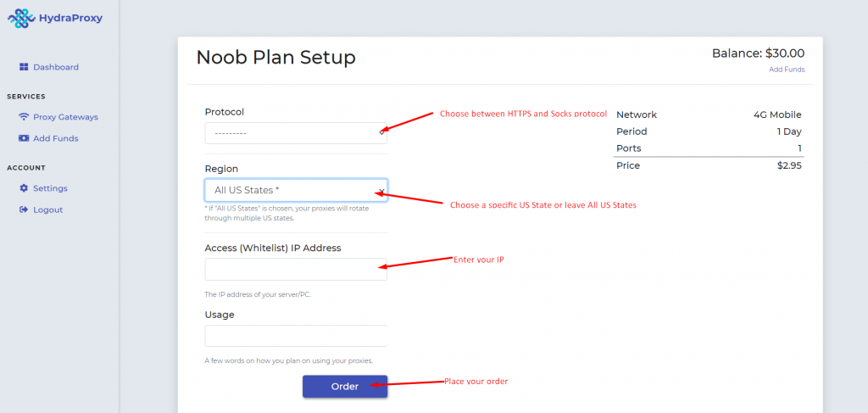The image size is (868, 413).
Task: Click the Logout arrow icon
Action: tap(24, 209)
